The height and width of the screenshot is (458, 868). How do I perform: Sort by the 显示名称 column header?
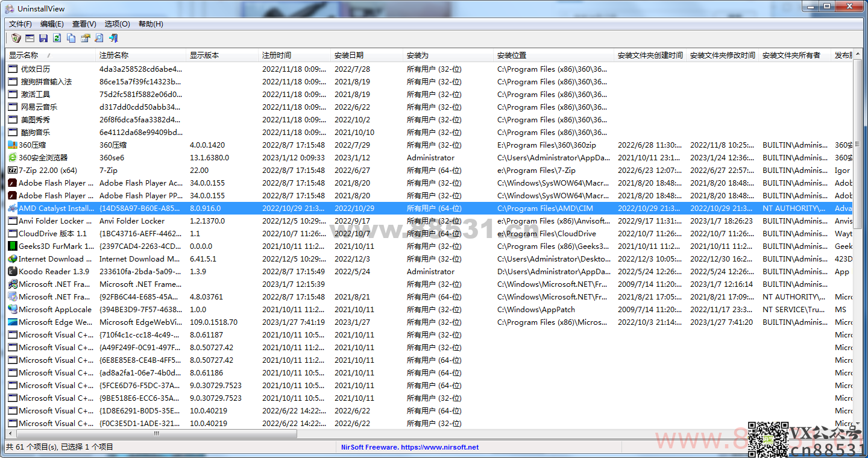[51, 55]
